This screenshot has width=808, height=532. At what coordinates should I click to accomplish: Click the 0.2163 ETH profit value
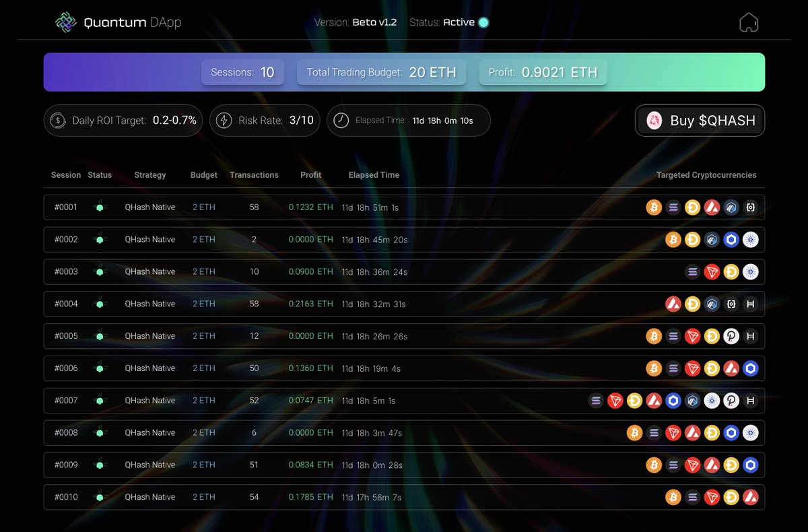[310, 304]
